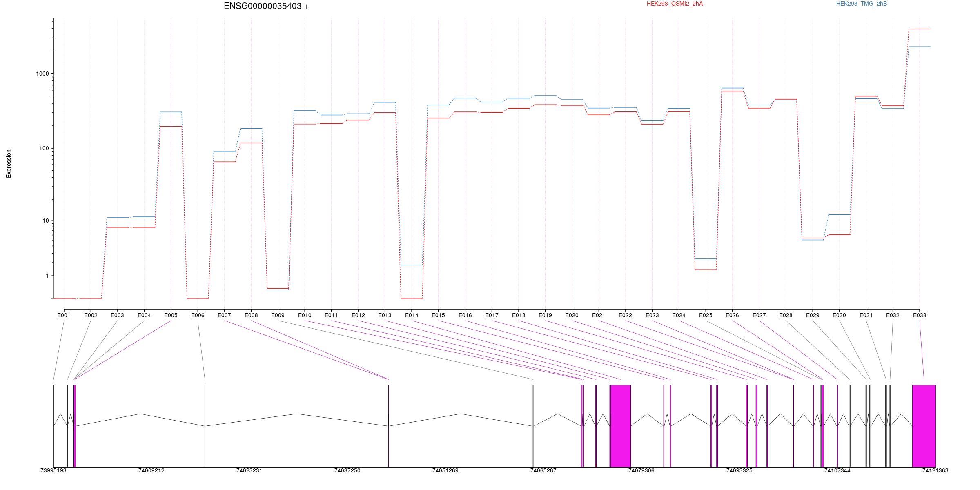
Task: Click exon label E030
Action: [x=839, y=315]
